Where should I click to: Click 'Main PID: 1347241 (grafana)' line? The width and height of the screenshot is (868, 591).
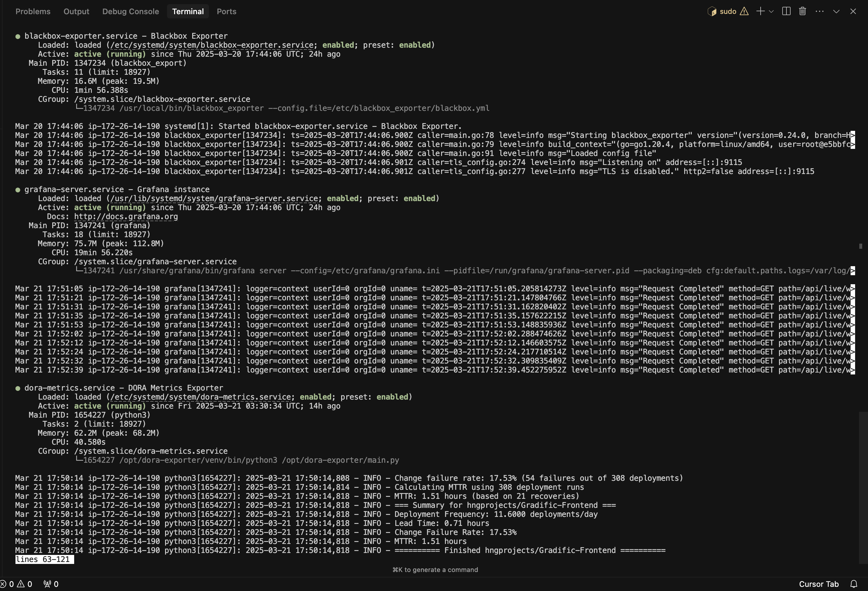point(90,226)
